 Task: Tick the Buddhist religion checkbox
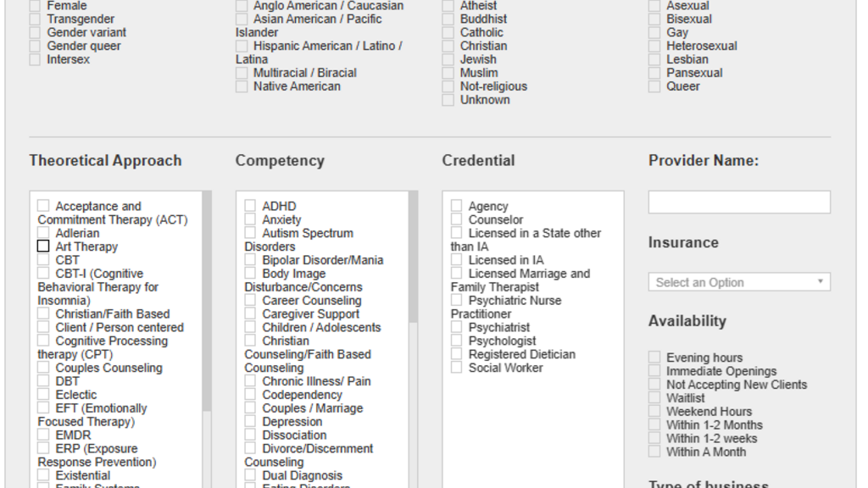click(x=448, y=19)
